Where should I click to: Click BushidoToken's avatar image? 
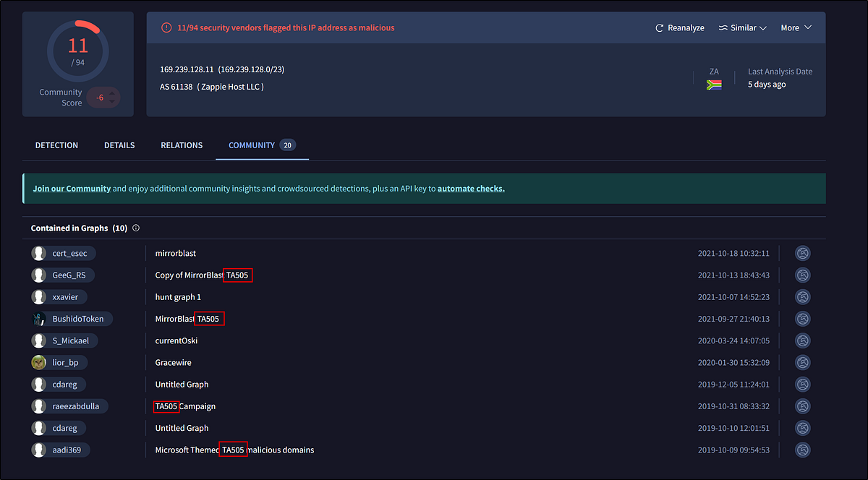pos(39,319)
